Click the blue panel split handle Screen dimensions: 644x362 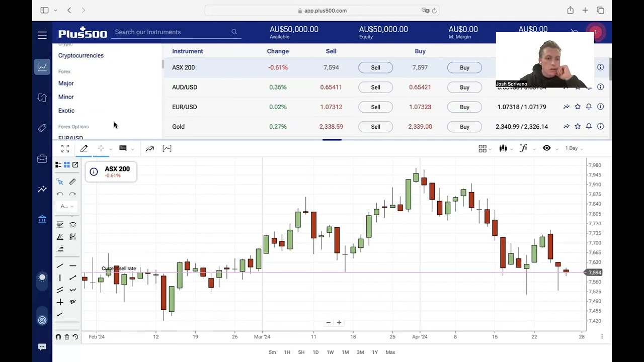(x=332, y=140)
